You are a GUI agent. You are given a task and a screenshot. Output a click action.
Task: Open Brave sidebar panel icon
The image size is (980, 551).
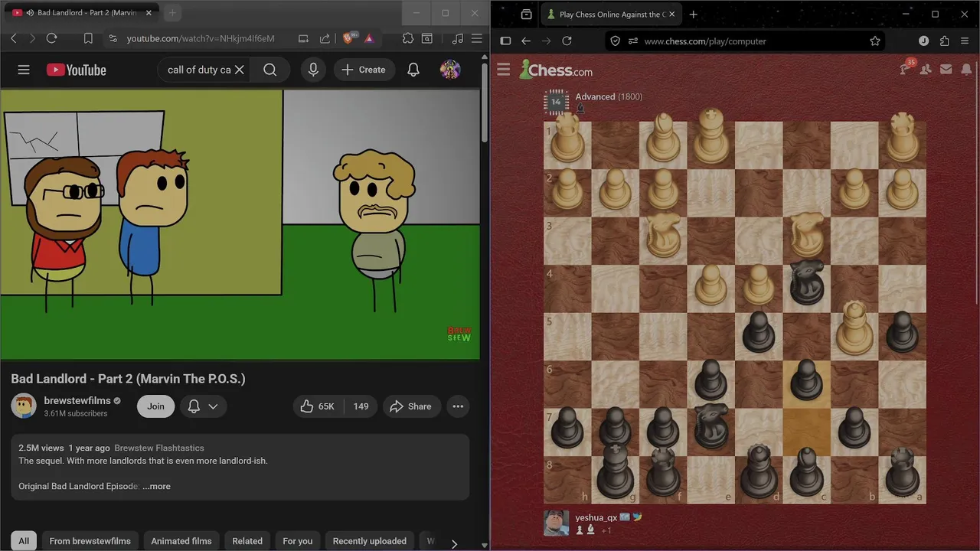click(x=427, y=38)
